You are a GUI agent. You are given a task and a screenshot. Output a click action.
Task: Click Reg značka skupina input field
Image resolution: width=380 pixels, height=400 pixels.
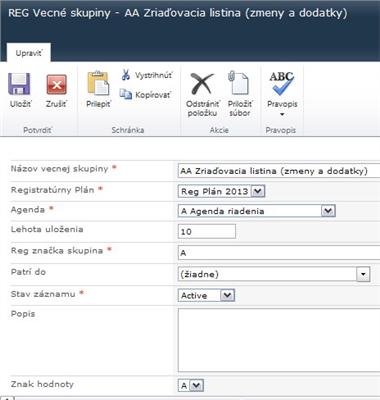pyautogui.click(x=279, y=253)
